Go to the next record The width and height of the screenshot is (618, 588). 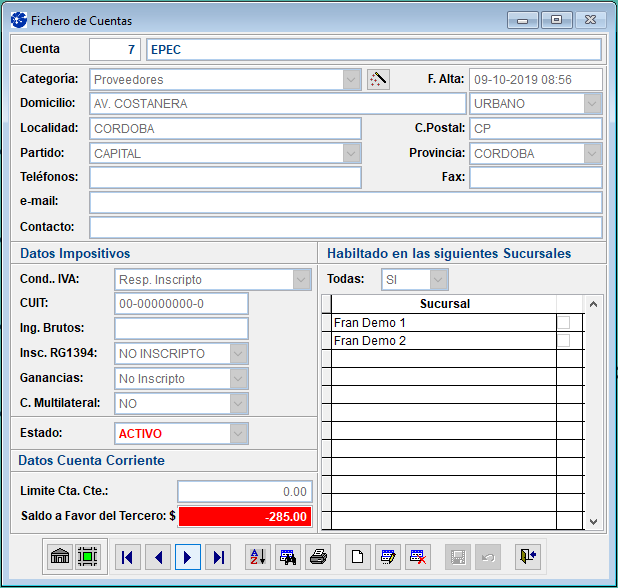point(187,557)
